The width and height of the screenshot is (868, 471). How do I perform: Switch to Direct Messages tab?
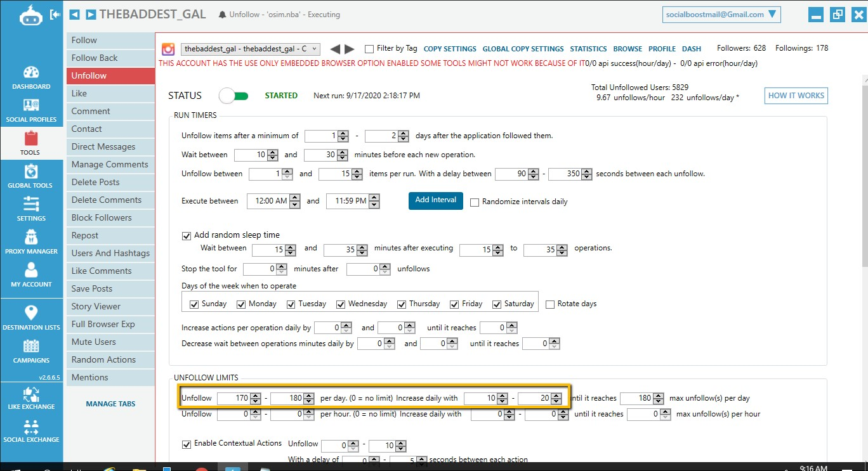[x=110, y=146]
